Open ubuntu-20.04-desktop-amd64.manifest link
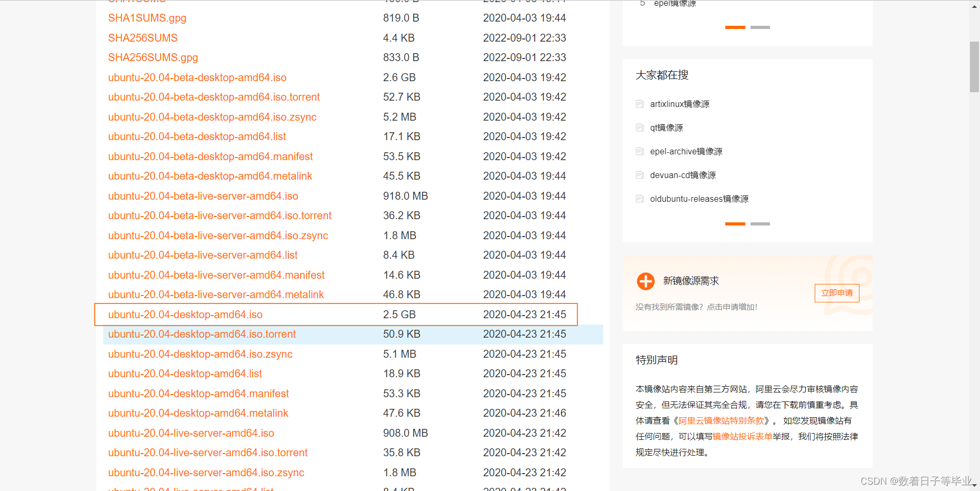Viewport: 980px width, 491px height. pyautogui.click(x=198, y=394)
